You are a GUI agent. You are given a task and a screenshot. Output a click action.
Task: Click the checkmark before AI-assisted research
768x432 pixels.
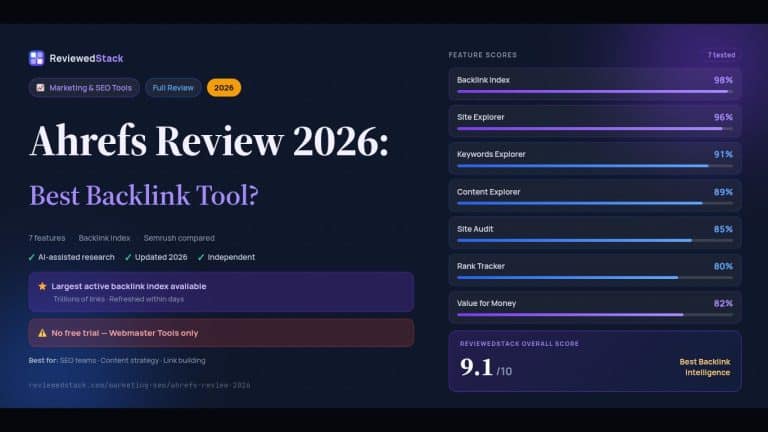(31, 257)
